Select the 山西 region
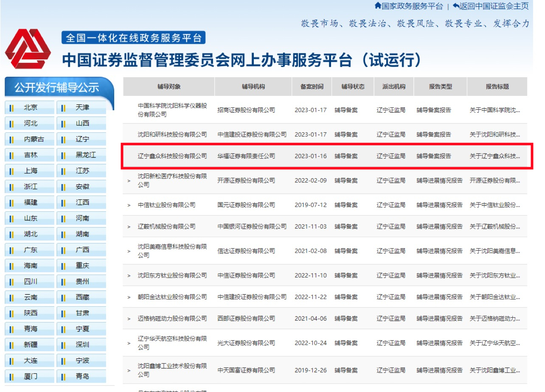 point(82,123)
